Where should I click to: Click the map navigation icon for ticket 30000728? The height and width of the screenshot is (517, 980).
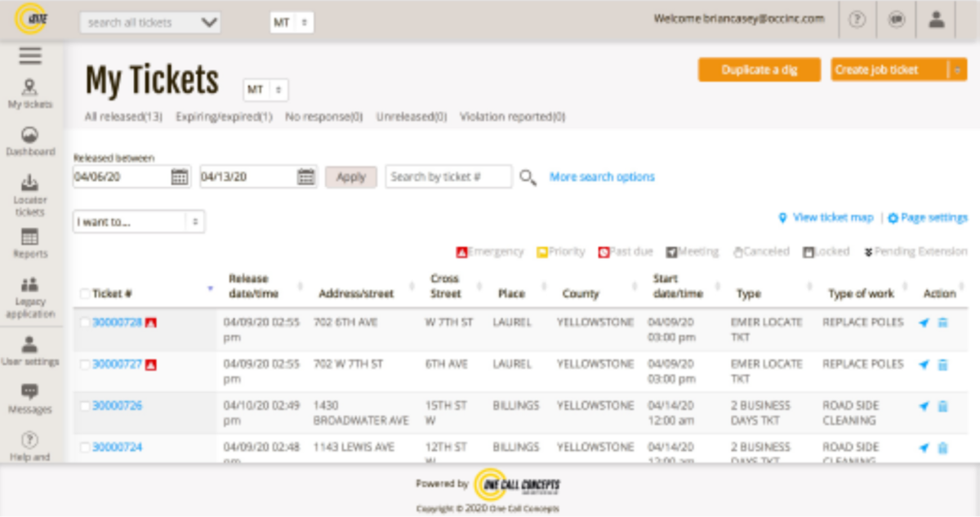pyautogui.click(x=924, y=322)
